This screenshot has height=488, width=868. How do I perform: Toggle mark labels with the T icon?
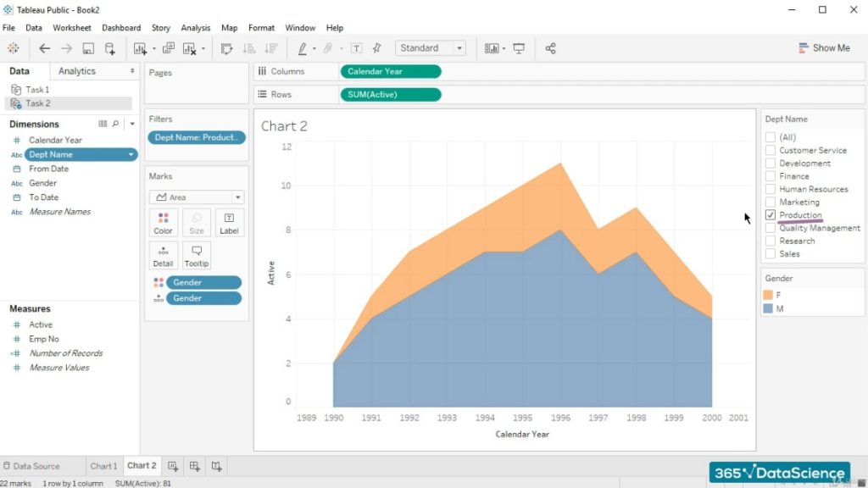[x=357, y=48]
